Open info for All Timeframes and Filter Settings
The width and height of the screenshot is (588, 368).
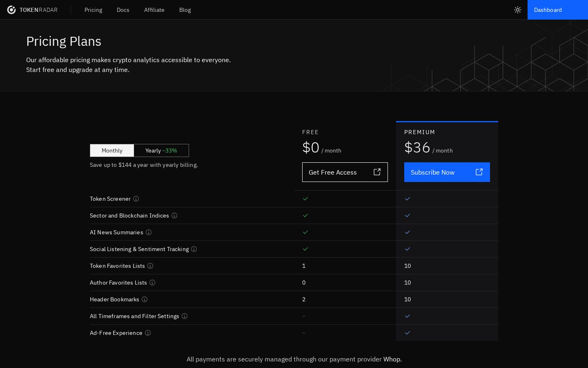185,316
